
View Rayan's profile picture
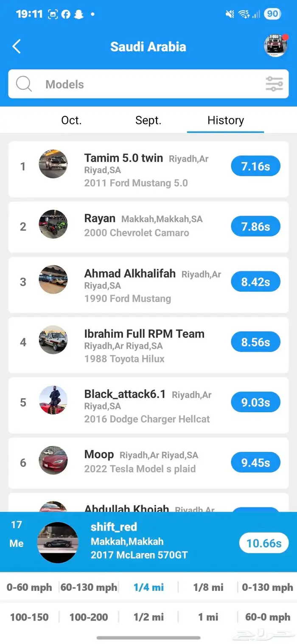53,224
